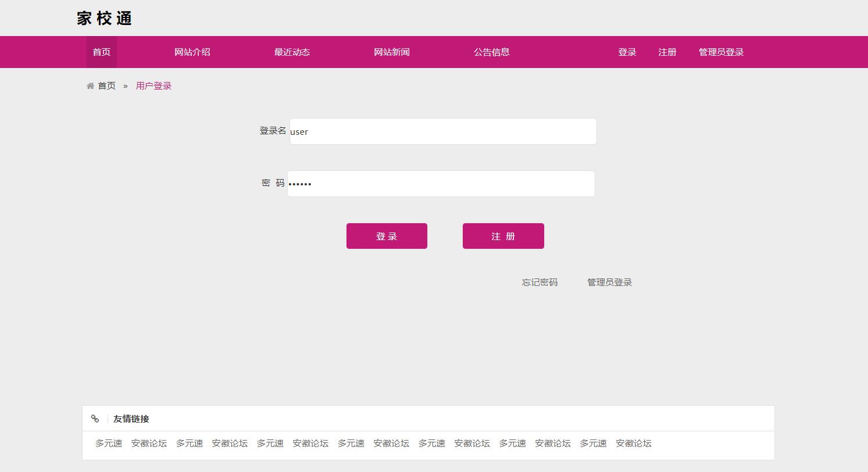Open 管理员登录 from the navigation bar
868x472 pixels.
[720, 52]
